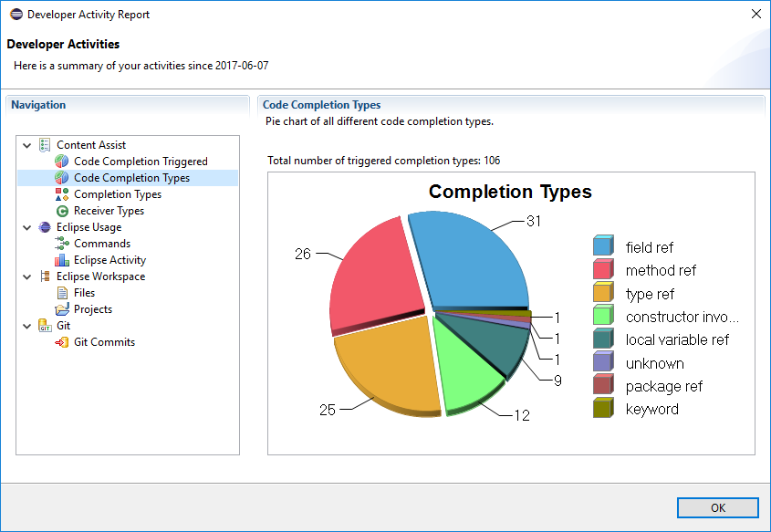Click the 'Total number of triggered completion types: 106' text
Viewport: 771px width, 532px height.
(x=383, y=161)
